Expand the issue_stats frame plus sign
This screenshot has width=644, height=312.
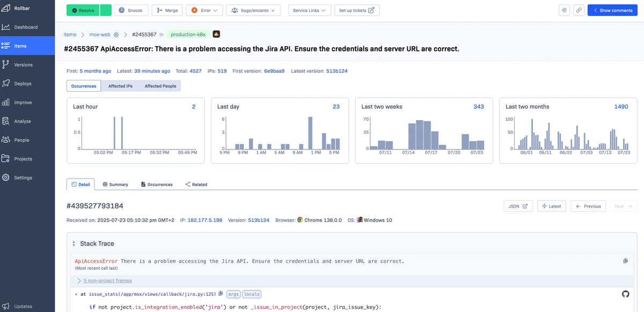click(x=76, y=294)
